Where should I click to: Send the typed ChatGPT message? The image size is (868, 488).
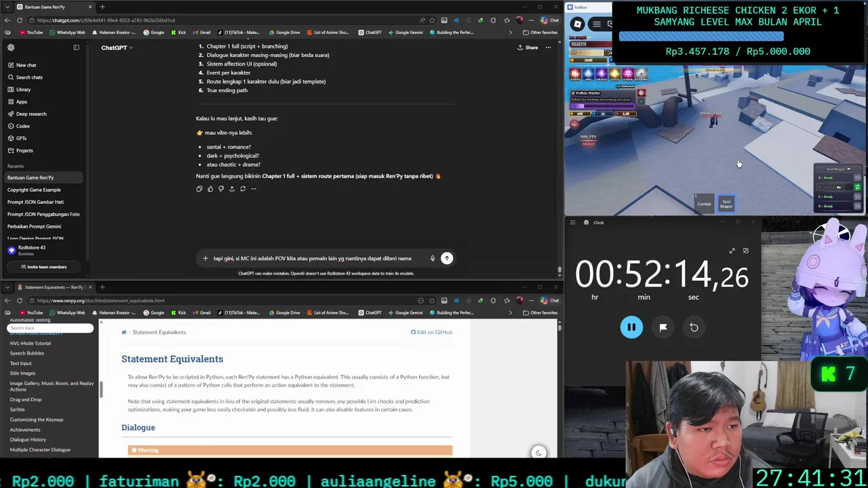coord(447,258)
